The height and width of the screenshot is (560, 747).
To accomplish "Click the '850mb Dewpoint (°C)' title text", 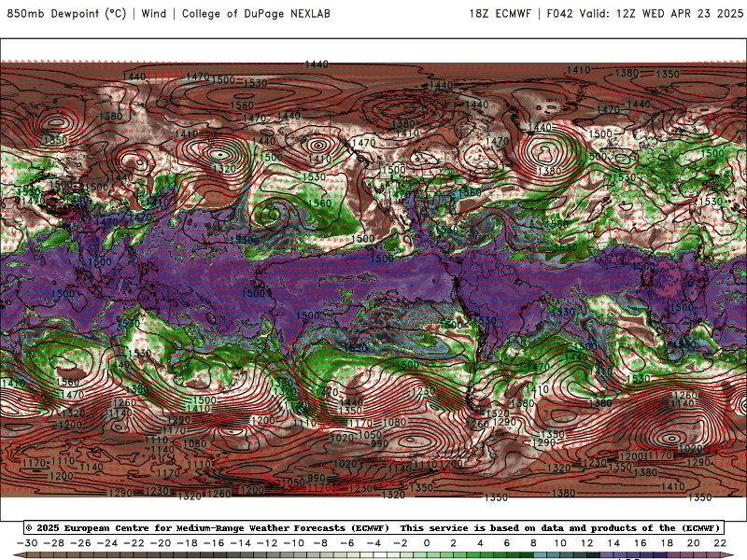I will click(x=66, y=14).
